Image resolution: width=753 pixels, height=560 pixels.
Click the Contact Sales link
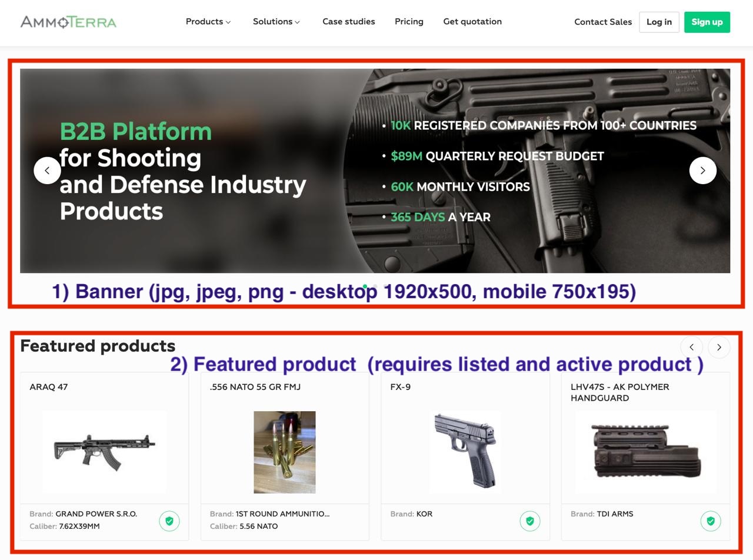603,22
